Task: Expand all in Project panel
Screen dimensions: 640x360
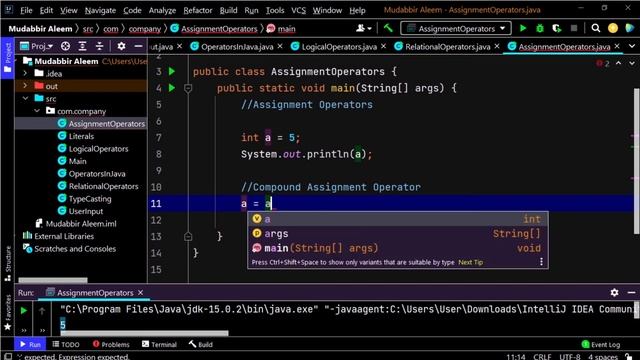Action: coord(82,46)
